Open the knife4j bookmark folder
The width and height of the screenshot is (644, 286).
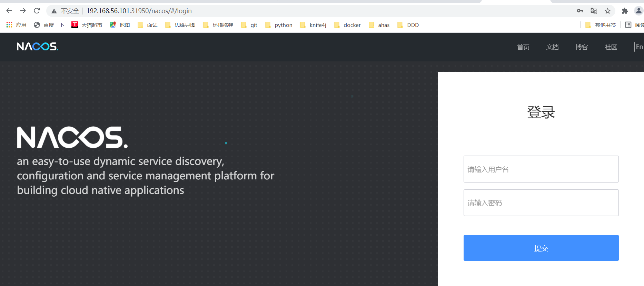(x=313, y=25)
